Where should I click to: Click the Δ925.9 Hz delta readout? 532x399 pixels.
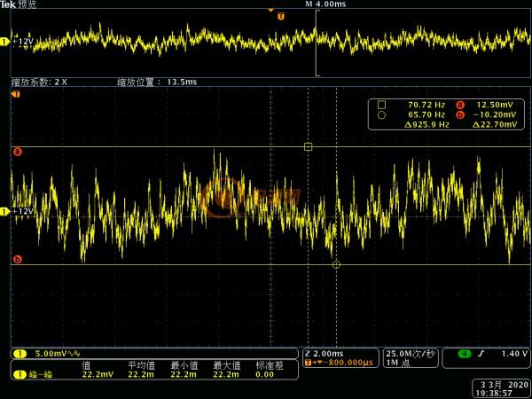click(x=426, y=125)
